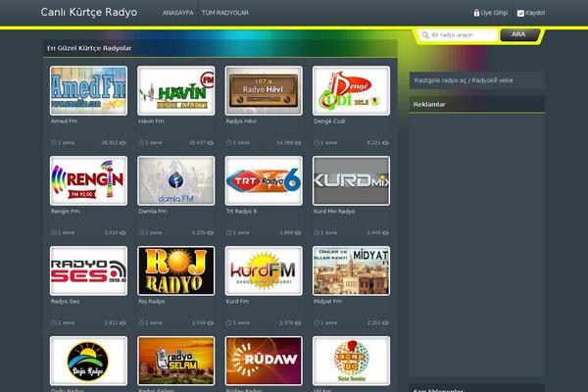Open the Havin Fm station logo

[x=176, y=91]
